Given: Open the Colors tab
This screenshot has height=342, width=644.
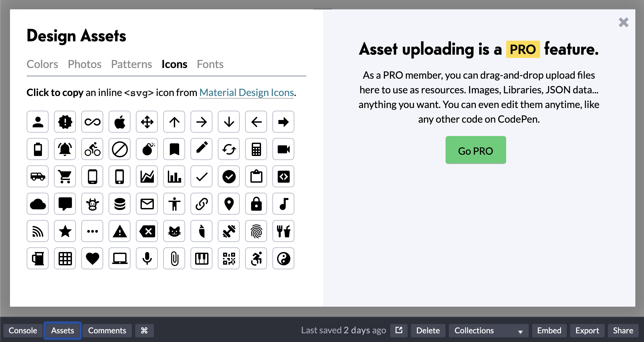Looking at the screenshot, I should 42,64.
